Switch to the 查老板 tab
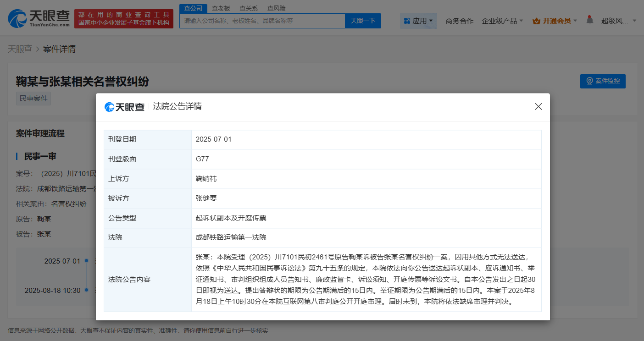This screenshot has width=644, height=341. [x=221, y=8]
